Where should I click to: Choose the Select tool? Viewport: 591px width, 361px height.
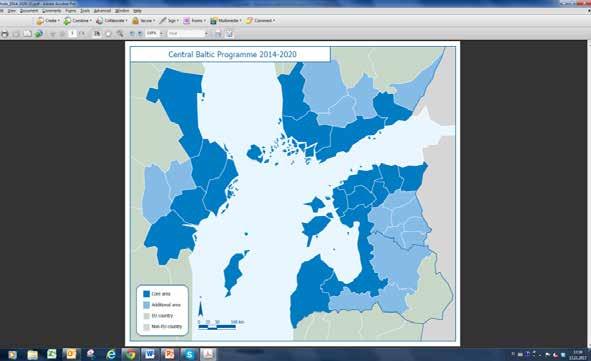click(97, 34)
